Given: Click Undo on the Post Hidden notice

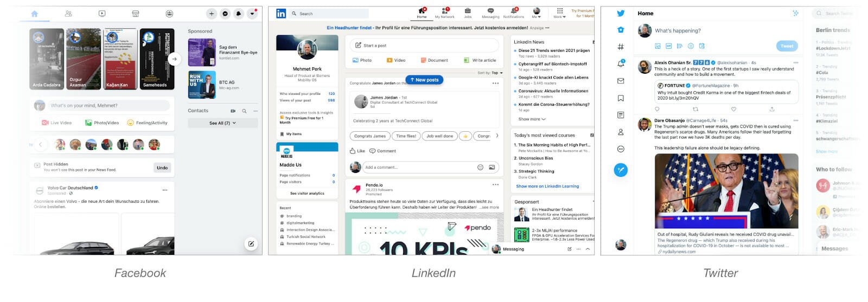Looking at the screenshot, I should [162, 168].
